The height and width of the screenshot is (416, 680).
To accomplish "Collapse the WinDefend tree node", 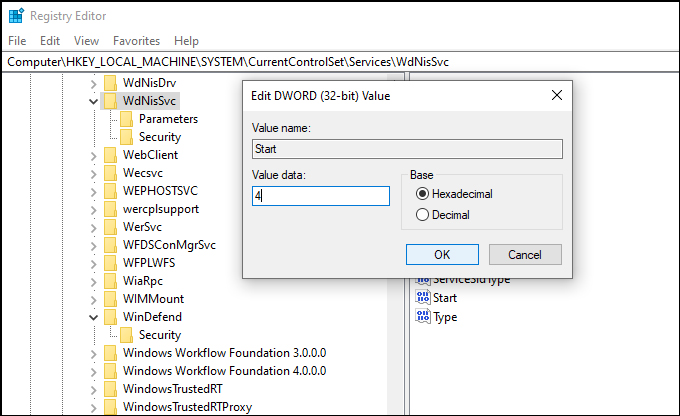I will click(93, 318).
